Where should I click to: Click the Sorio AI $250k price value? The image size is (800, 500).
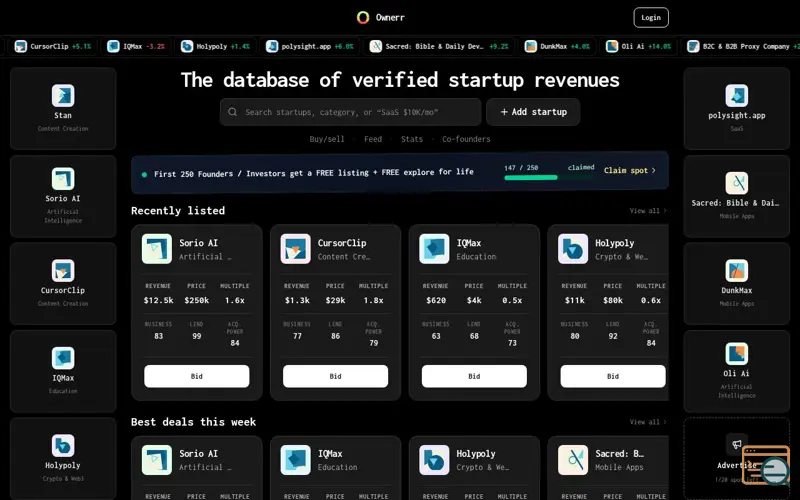tap(196, 301)
